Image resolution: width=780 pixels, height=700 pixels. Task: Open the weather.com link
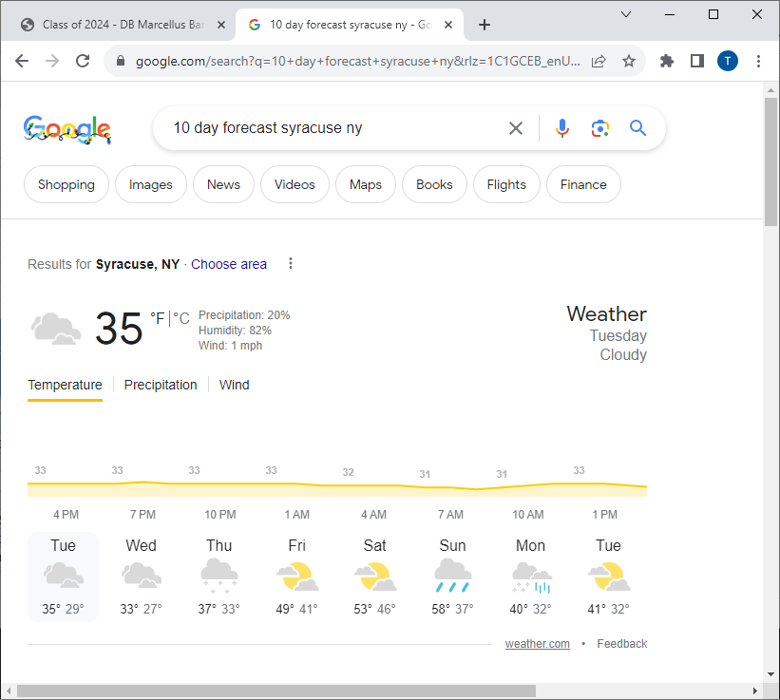(537, 643)
